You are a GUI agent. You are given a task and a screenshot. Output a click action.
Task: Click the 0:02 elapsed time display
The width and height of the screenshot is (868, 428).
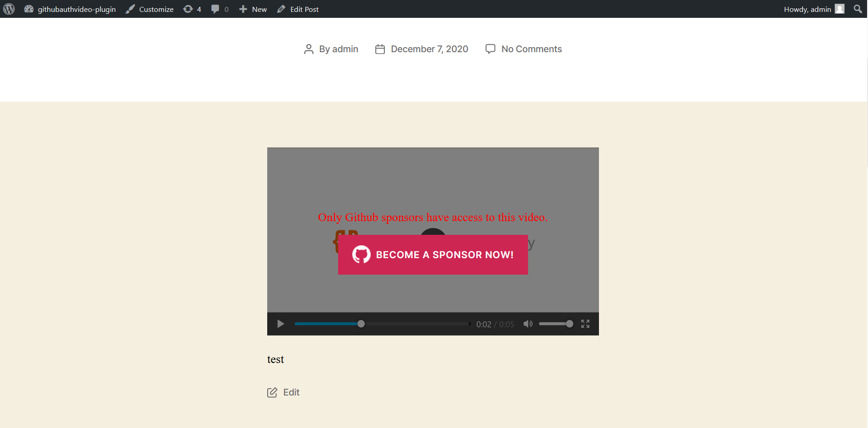pyautogui.click(x=484, y=325)
